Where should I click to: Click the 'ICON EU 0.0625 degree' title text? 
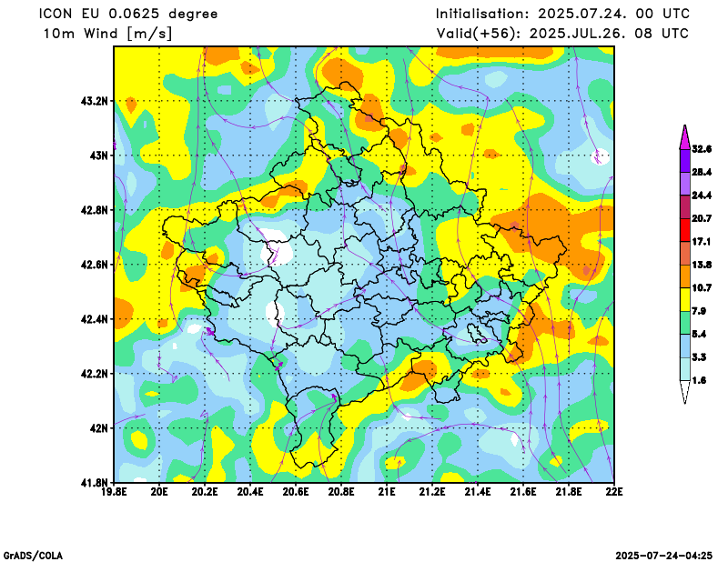(x=128, y=14)
